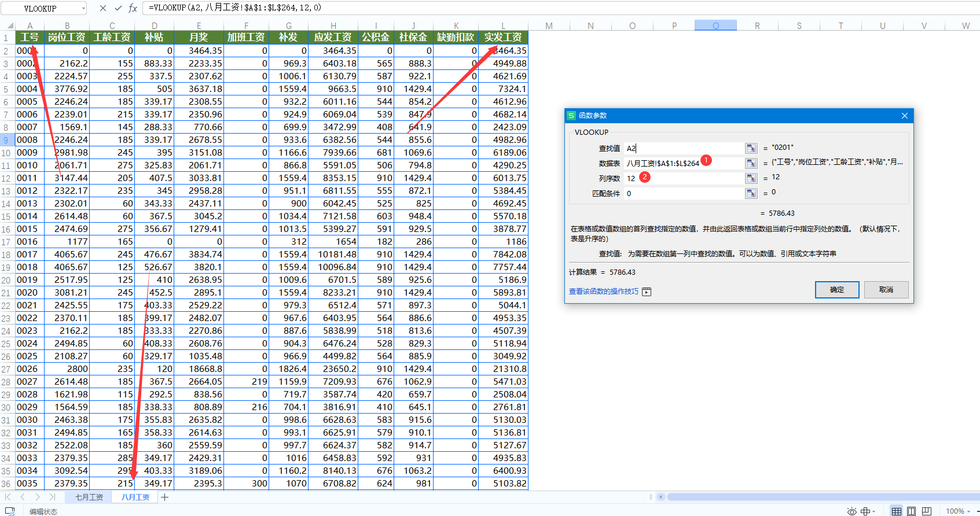Cancel formula entry with the X icon
Image resolution: width=980 pixels, height=516 pixels.
click(103, 8)
